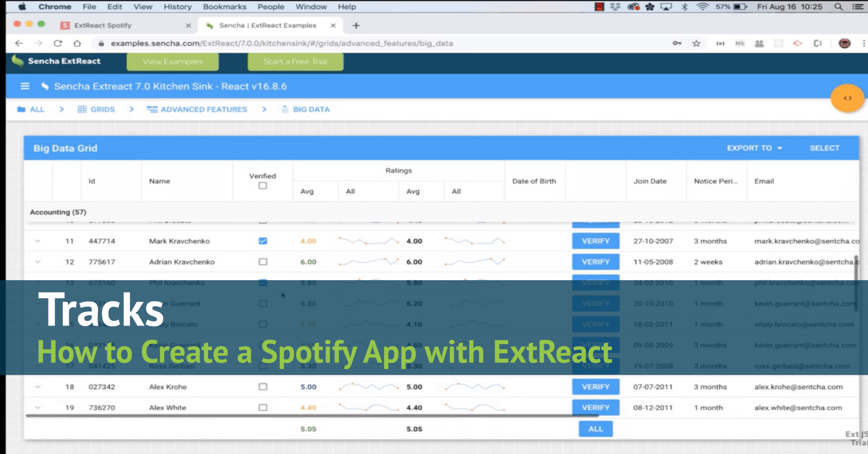Viewport: 868px width, 454px height.
Task: Click the GRIDS breadcrumb grid icon
Action: [82, 109]
